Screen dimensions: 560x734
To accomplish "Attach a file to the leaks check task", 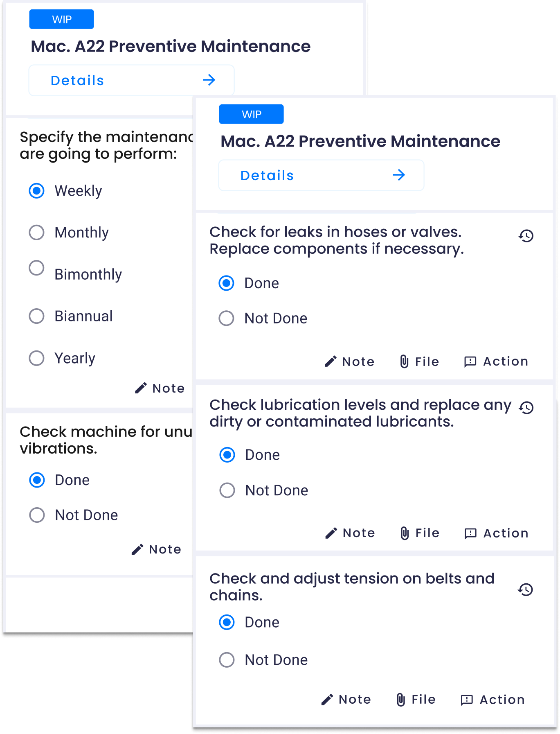I will point(419,361).
